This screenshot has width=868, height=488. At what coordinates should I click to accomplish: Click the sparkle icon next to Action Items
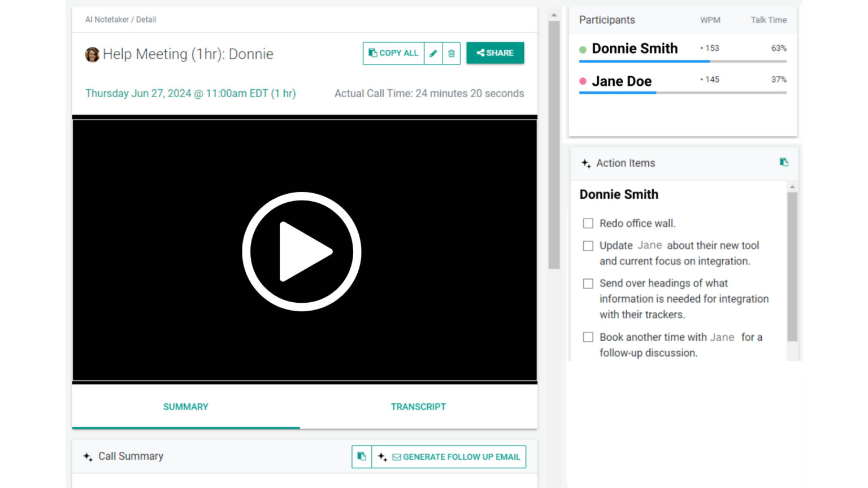pyautogui.click(x=586, y=163)
